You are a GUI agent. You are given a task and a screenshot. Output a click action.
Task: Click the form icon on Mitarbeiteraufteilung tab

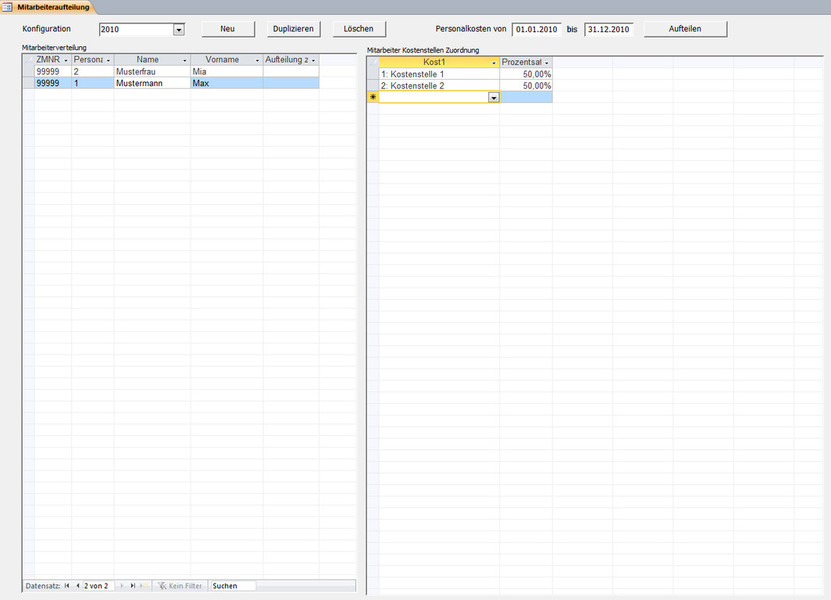pyautogui.click(x=7, y=7)
